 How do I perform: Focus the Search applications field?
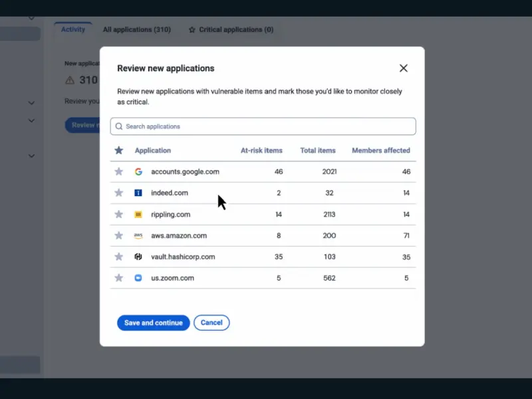[266, 126]
